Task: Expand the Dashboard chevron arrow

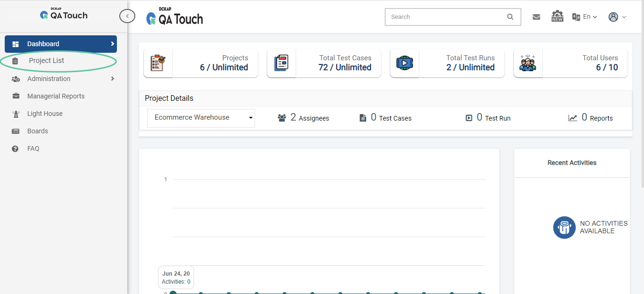Action: [x=112, y=44]
